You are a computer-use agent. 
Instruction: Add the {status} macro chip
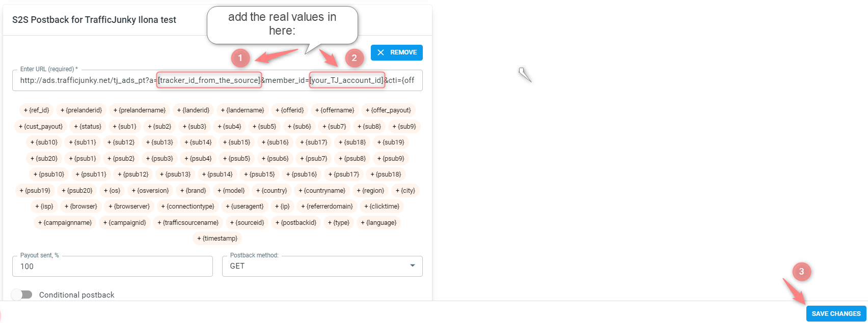pyautogui.click(x=88, y=126)
